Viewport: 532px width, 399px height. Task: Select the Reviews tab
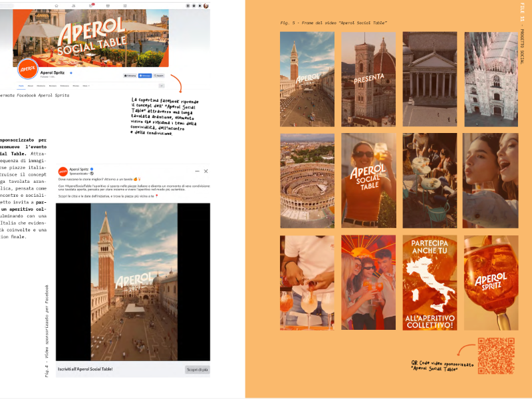click(x=53, y=86)
